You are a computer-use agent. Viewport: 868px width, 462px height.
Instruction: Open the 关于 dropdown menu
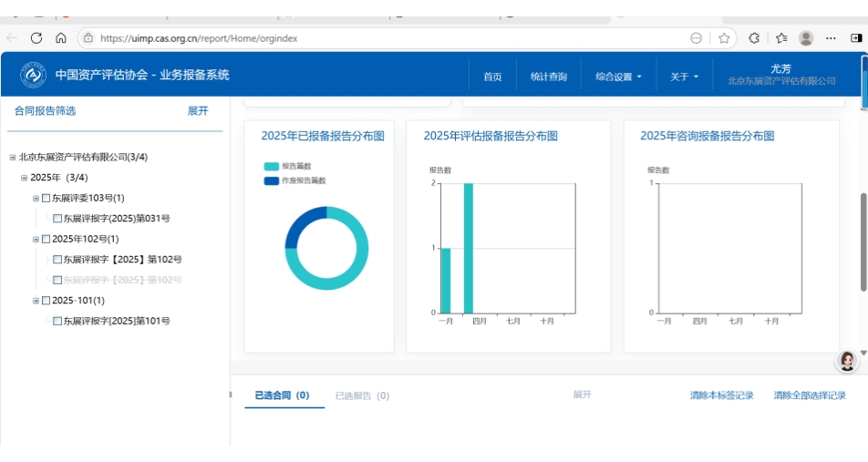(684, 77)
